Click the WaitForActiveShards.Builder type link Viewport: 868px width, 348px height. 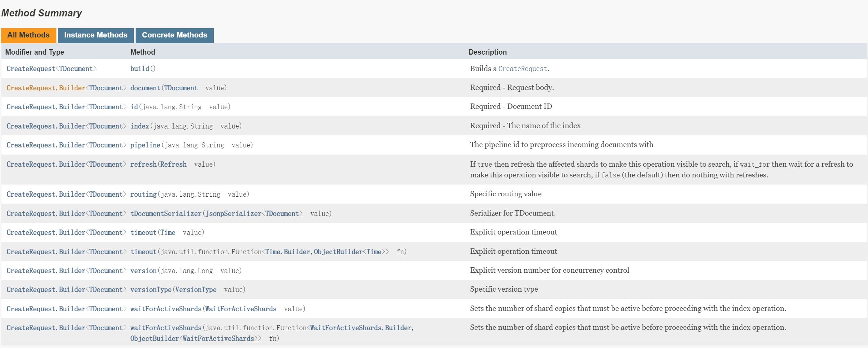click(x=361, y=328)
